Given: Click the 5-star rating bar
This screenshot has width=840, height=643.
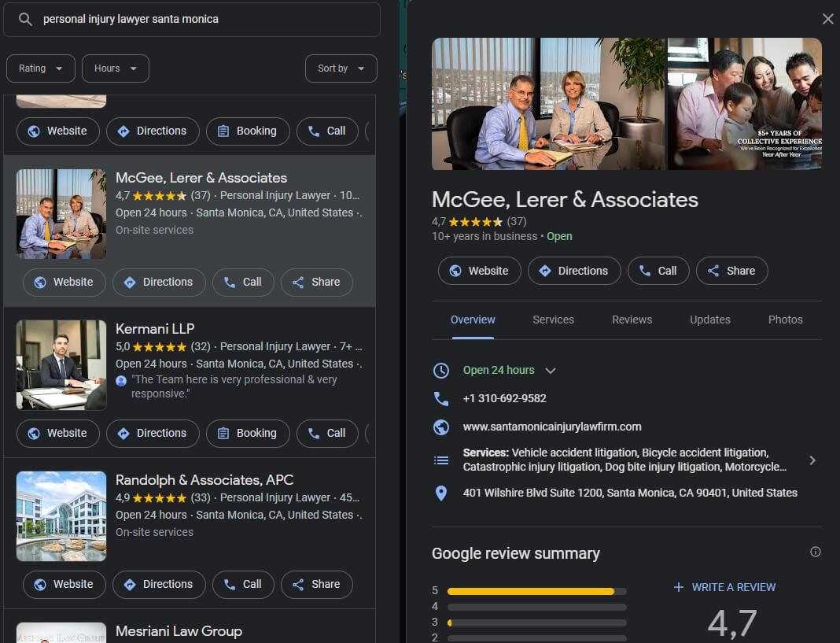Looking at the screenshot, I should [x=536, y=592].
